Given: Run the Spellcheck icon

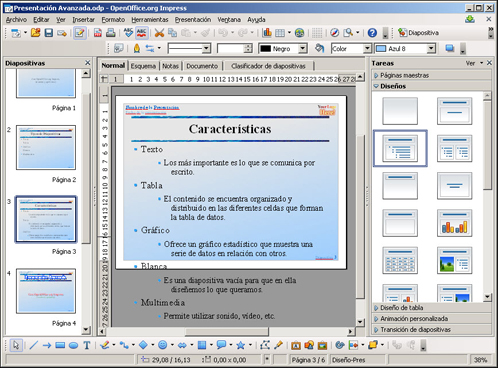Looking at the screenshot, I should pyautogui.click(x=128, y=33).
